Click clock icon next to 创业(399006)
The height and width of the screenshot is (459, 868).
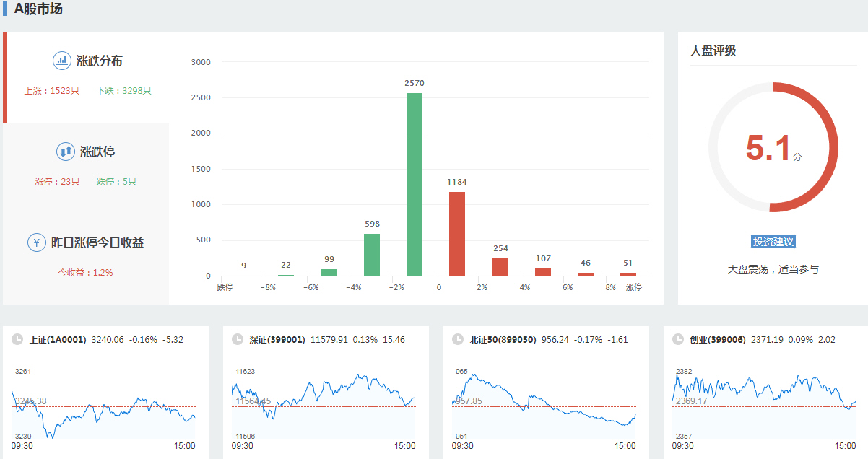point(678,339)
